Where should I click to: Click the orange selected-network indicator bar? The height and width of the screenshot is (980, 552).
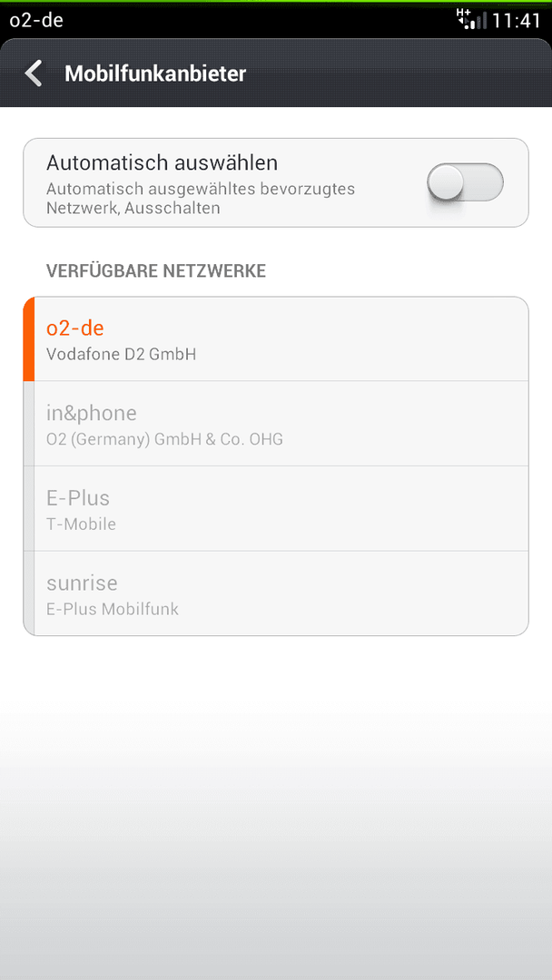tap(28, 338)
